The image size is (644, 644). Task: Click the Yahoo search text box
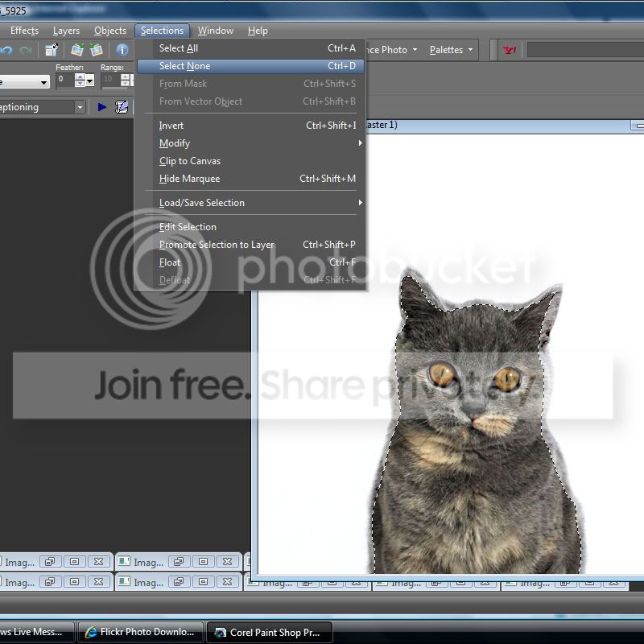tap(584, 50)
